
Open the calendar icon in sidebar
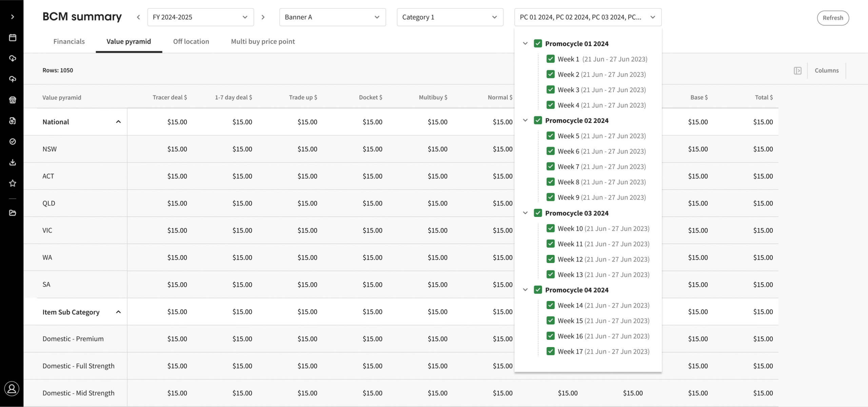tap(13, 38)
